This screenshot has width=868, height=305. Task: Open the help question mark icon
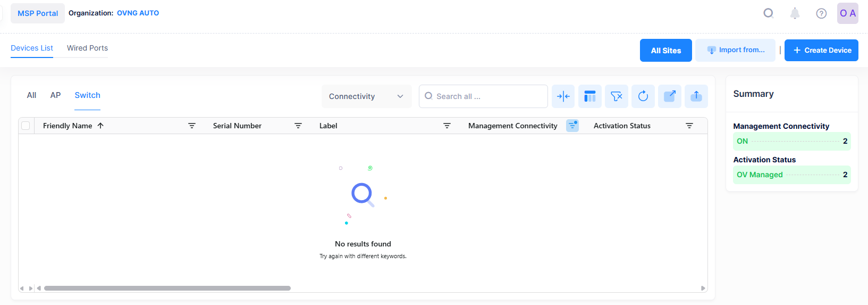[821, 13]
